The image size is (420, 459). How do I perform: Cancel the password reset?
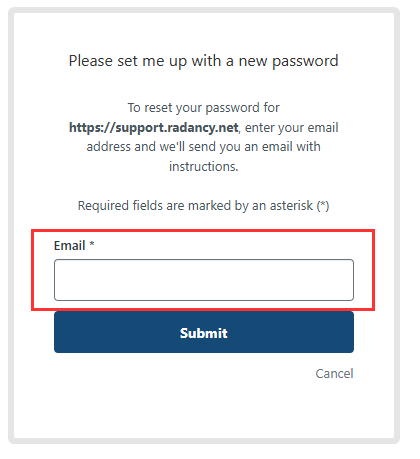click(334, 373)
